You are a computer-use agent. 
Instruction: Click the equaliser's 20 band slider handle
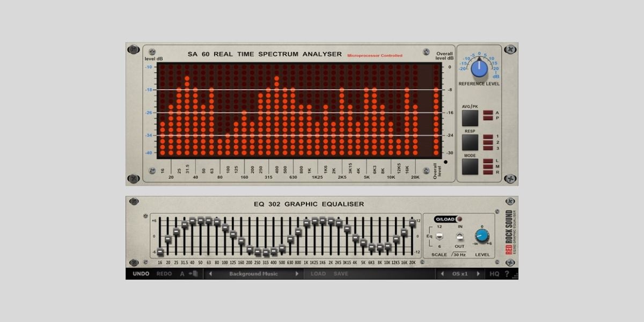[168, 239]
